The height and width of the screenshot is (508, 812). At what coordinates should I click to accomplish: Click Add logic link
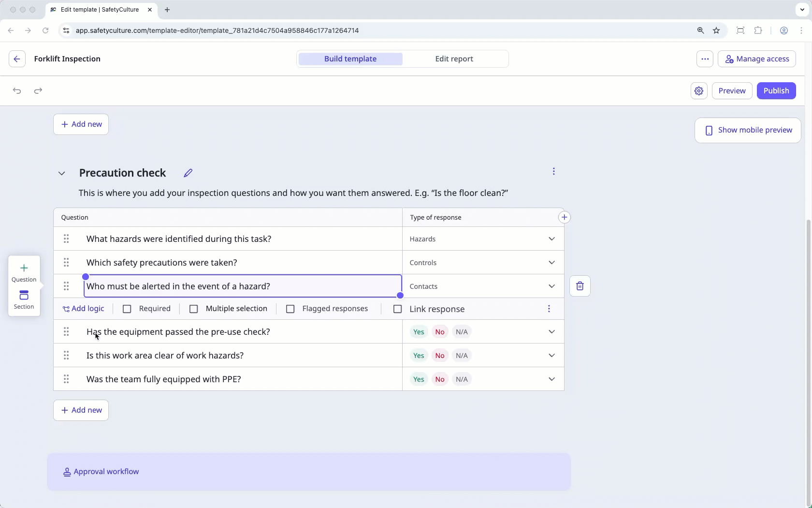coord(83,309)
